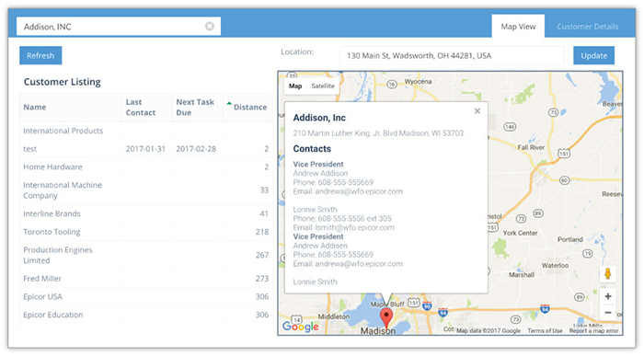The image size is (644, 356).
Task: Click Last Contact date 2017-01-31
Action: tap(145, 149)
